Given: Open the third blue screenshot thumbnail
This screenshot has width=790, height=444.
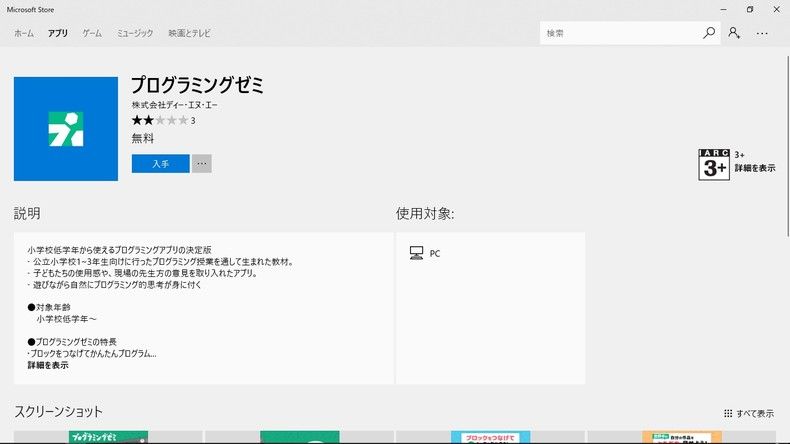Looking at the screenshot, I should pyautogui.click(x=491, y=437).
